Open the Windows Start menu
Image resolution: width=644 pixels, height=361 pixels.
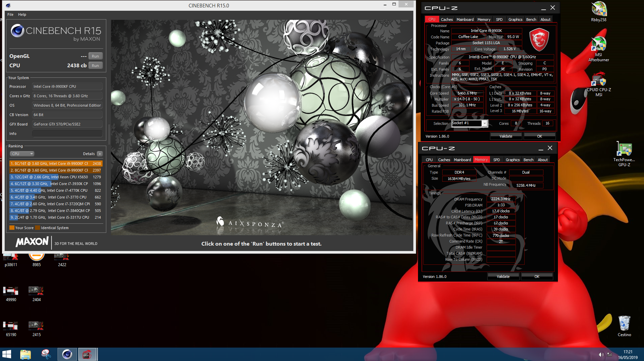pyautogui.click(x=7, y=354)
